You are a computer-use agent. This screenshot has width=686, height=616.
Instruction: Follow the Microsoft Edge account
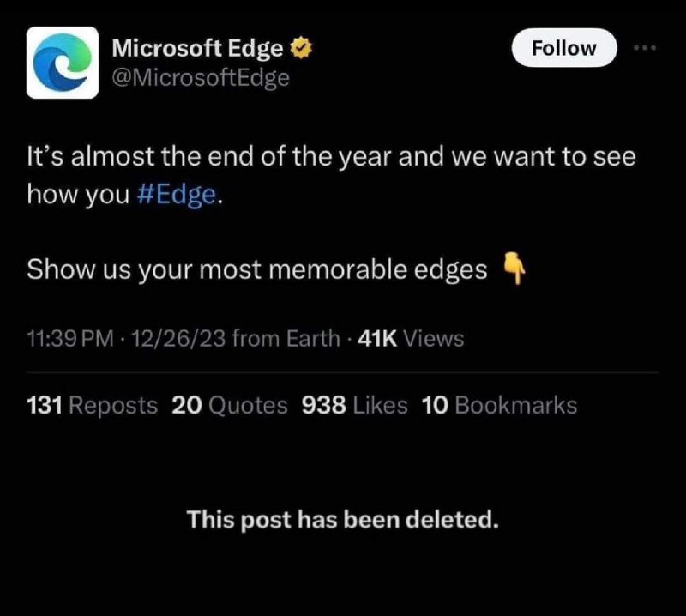tap(564, 48)
